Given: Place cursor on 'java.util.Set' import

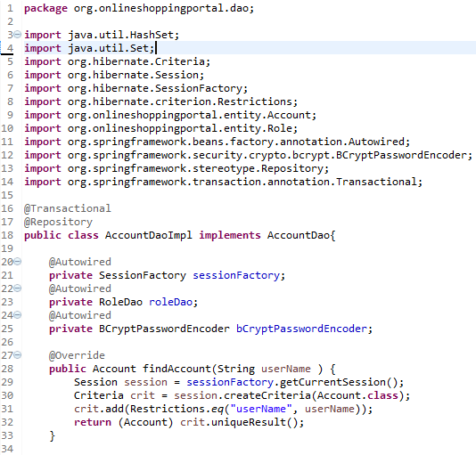Looking at the screenshot, I should (109, 48).
